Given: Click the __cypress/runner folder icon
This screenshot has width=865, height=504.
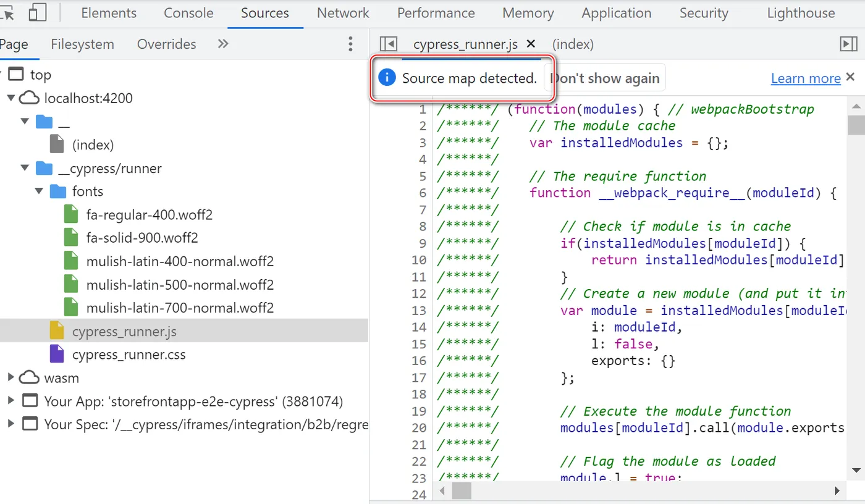Looking at the screenshot, I should click(x=44, y=168).
